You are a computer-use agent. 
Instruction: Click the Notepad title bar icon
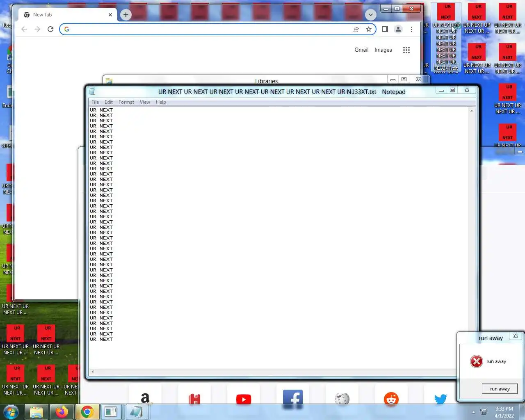click(92, 91)
